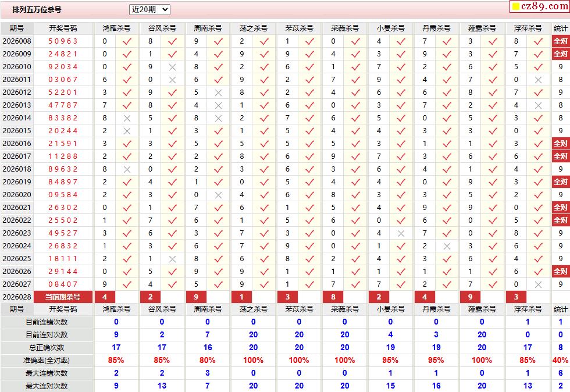Click the 40% value in the 统计 column
Screen dimensions: 570x392
(x=560, y=361)
